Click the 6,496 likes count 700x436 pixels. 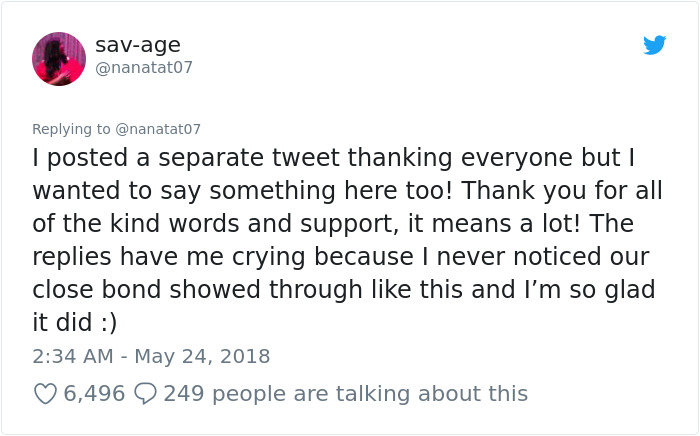tap(94, 394)
